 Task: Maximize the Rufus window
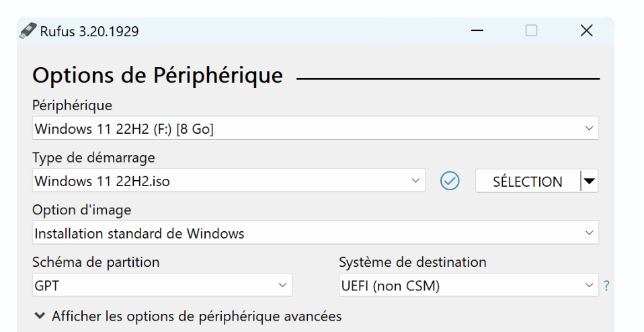[531, 30]
